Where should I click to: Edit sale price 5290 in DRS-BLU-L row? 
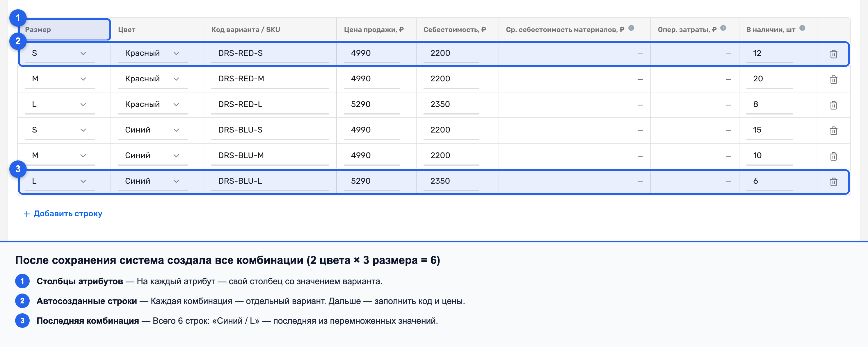click(x=372, y=181)
